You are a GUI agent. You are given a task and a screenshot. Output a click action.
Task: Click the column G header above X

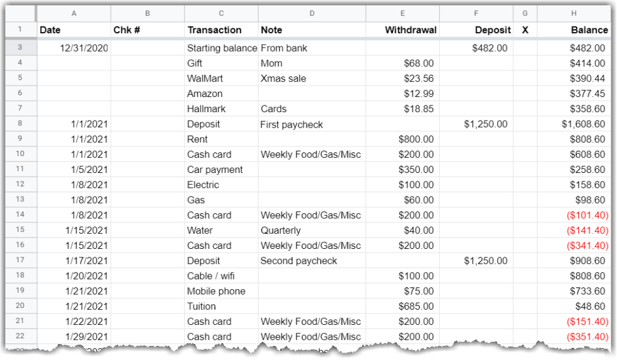tap(524, 13)
